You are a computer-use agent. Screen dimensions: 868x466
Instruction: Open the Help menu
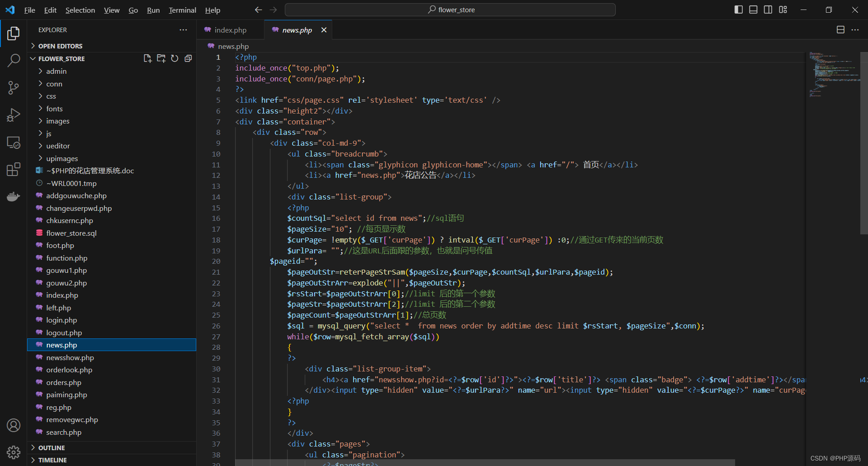[x=212, y=10]
